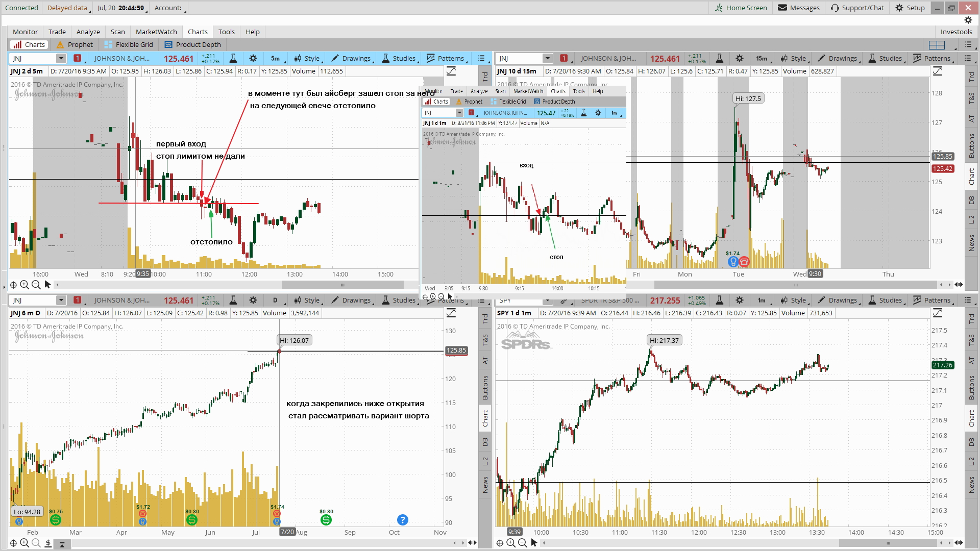The image size is (980, 551).
Task: Open the Flexible Grid sub-tab
Action: 129,45
